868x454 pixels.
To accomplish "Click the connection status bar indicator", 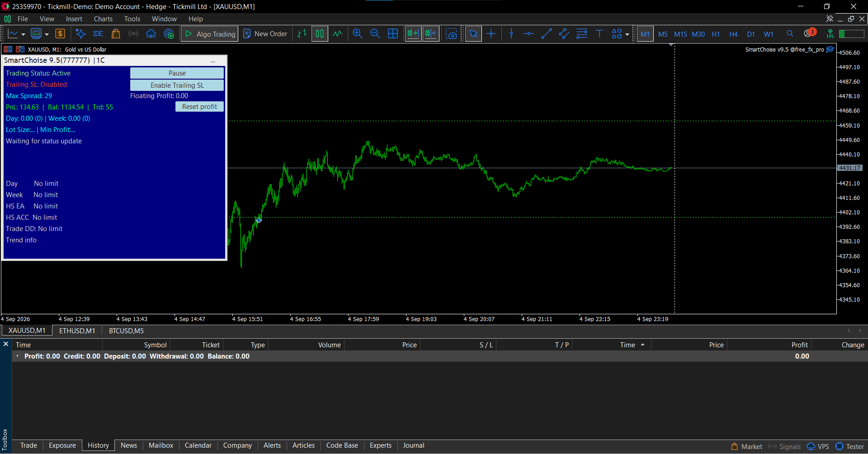I will pyautogui.click(x=851, y=34).
